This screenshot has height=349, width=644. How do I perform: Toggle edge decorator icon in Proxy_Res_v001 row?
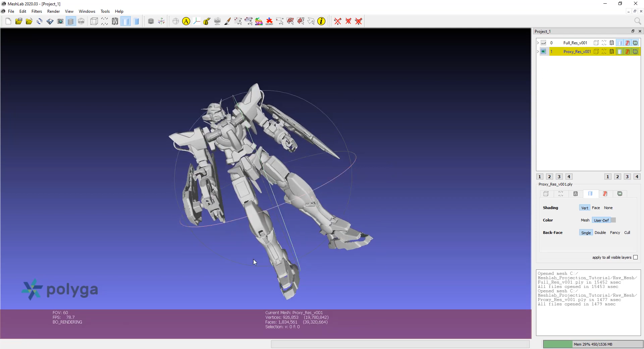coord(635,52)
